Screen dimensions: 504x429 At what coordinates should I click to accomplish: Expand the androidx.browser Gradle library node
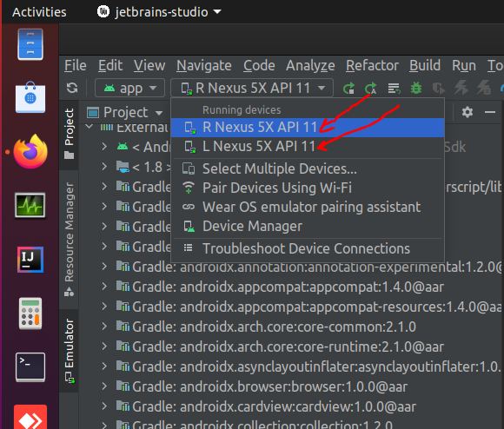pos(104,386)
